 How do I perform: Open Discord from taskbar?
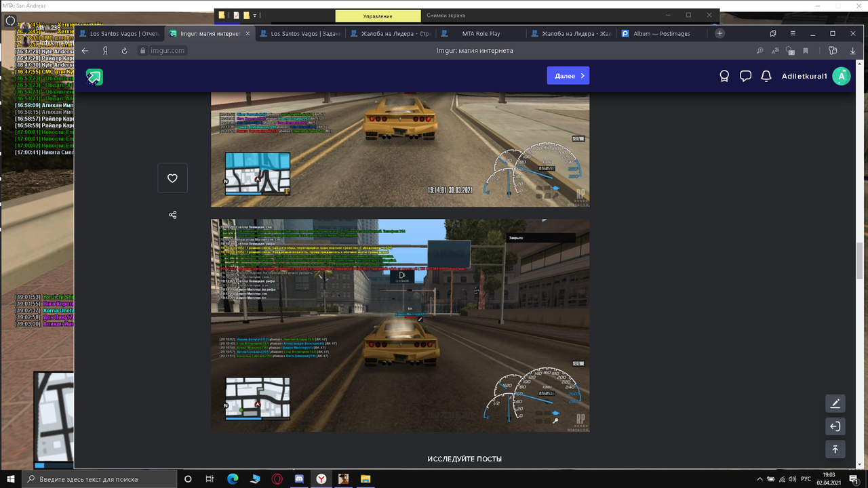(x=299, y=479)
